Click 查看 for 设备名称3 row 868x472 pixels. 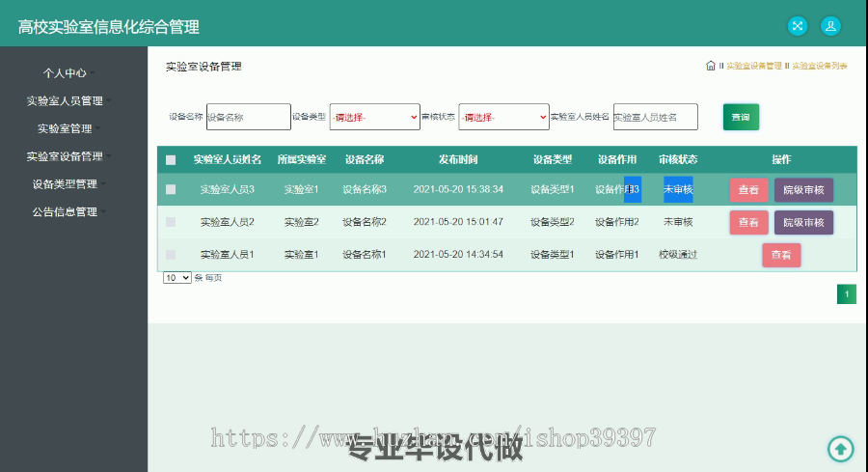pyautogui.click(x=748, y=190)
